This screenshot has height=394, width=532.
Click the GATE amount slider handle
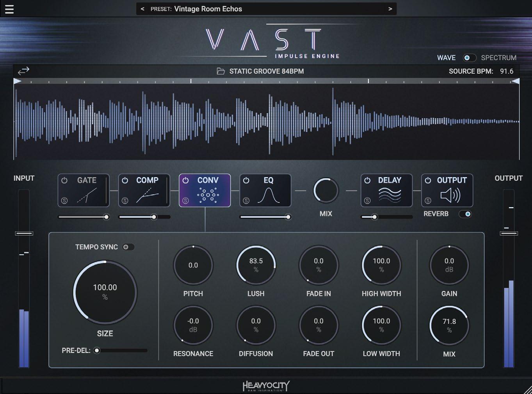click(106, 217)
